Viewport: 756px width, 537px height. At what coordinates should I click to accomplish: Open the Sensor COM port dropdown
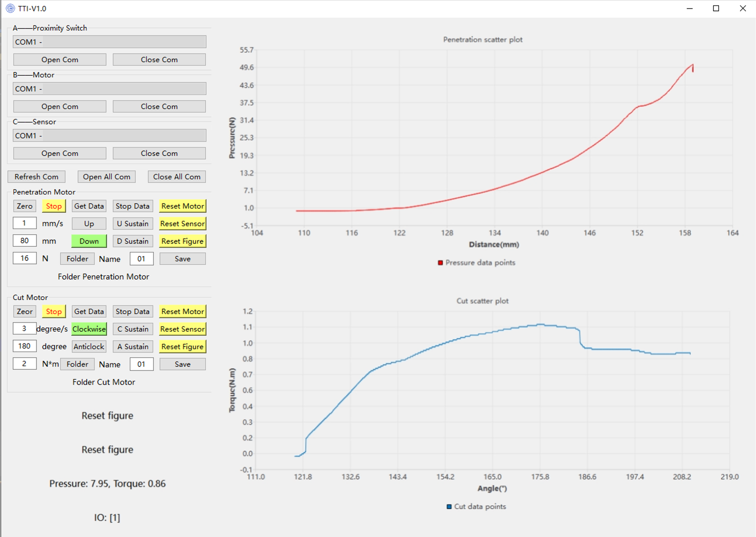109,135
